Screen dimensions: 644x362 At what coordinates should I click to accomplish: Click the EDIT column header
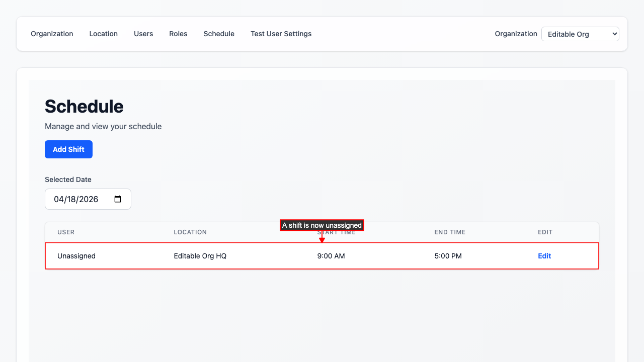pyautogui.click(x=545, y=232)
